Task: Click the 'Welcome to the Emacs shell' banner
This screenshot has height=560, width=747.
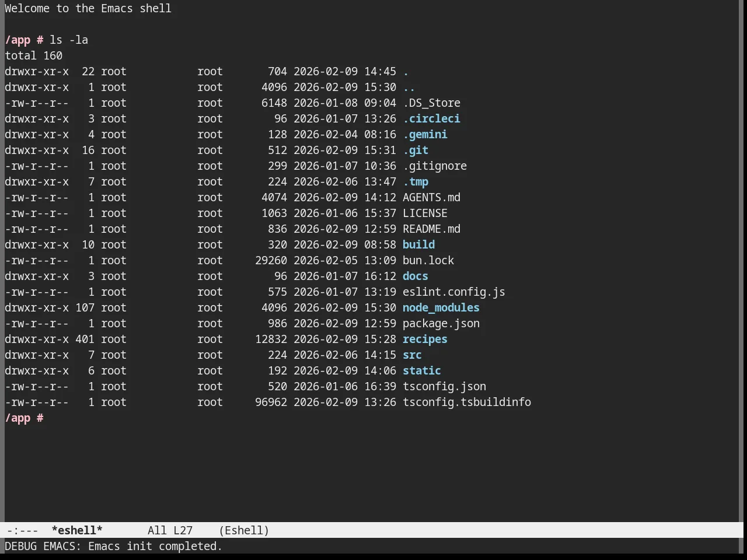Action: coord(88,8)
